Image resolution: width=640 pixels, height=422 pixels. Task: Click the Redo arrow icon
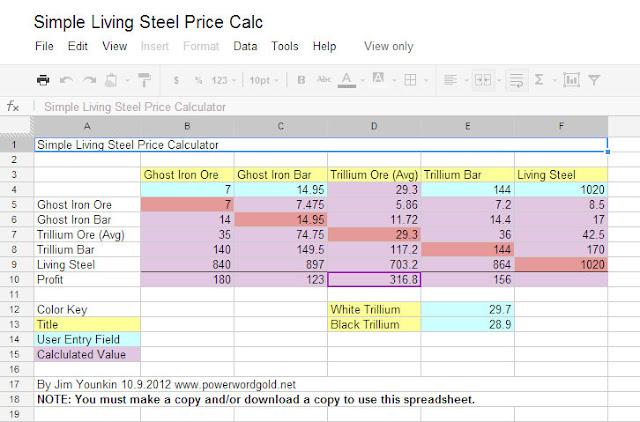(89, 80)
